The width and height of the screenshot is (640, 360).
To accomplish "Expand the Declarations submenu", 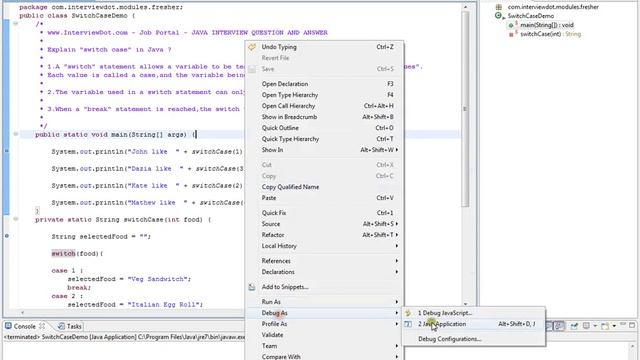I will [x=324, y=272].
